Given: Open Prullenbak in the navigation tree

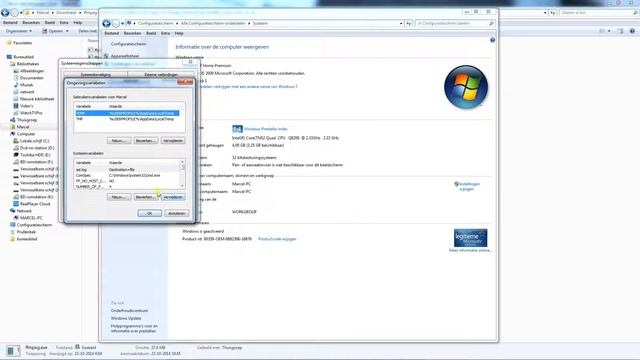Looking at the screenshot, I should [26, 232].
